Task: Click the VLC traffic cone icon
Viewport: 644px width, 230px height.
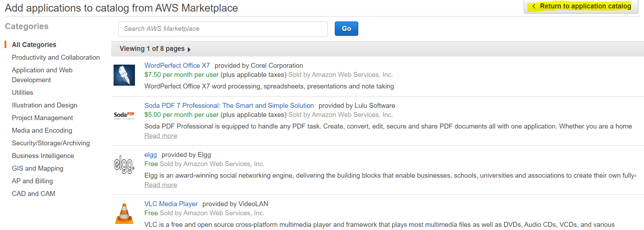Action: coord(124,213)
